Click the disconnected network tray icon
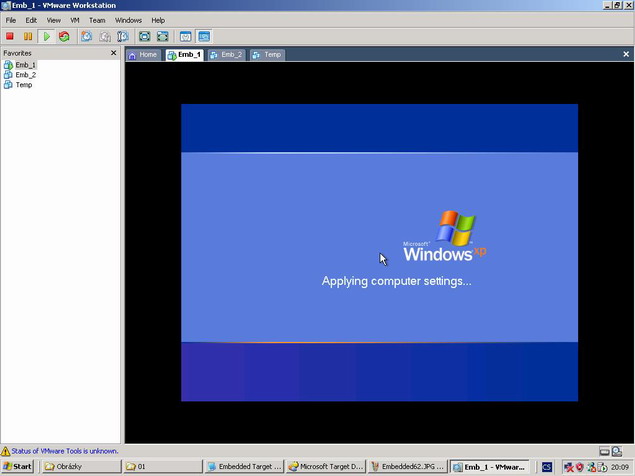Screen dimensions: 635x476 (569, 467)
